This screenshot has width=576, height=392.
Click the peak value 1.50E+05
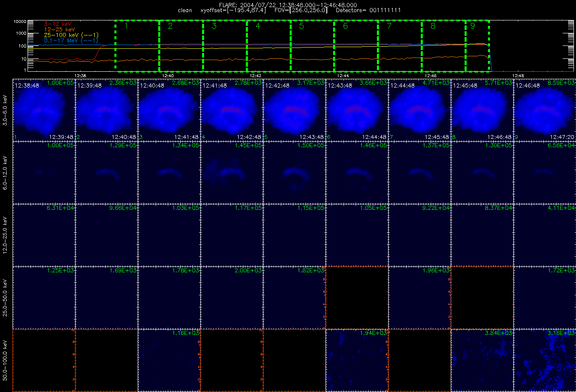coord(311,146)
